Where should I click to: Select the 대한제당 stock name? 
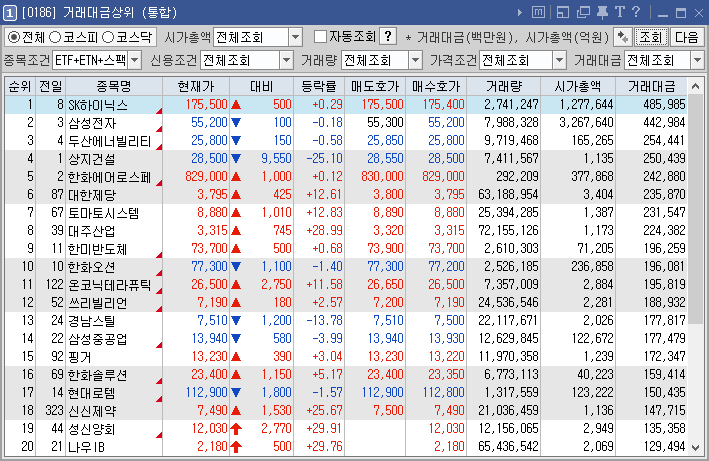92,195
